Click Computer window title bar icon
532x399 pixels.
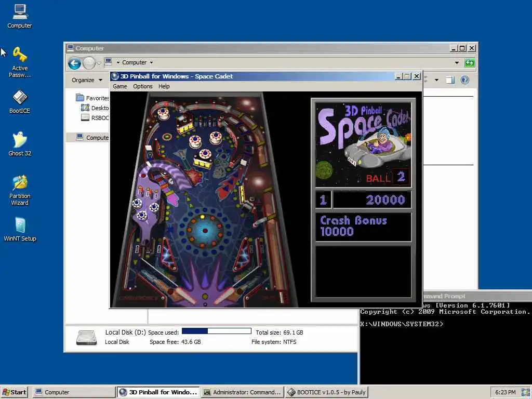coord(70,48)
